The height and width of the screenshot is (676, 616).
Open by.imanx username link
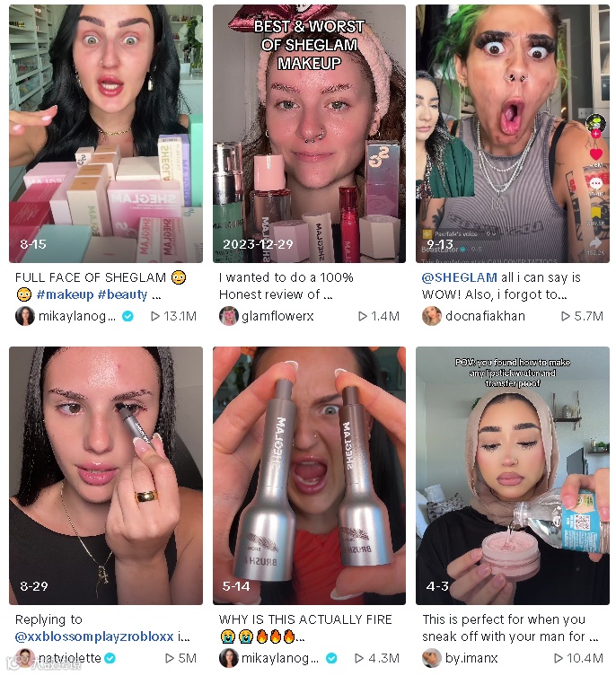click(x=471, y=658)
